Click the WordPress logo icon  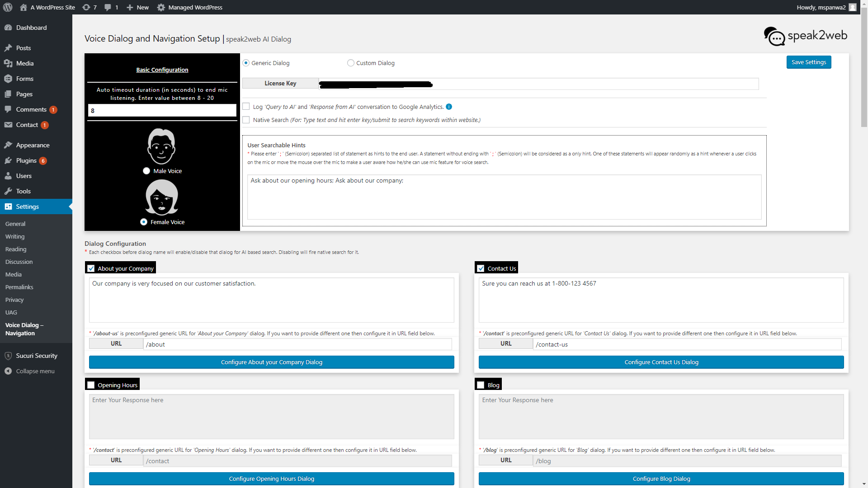pyautogui.click(x=8, y=7)
